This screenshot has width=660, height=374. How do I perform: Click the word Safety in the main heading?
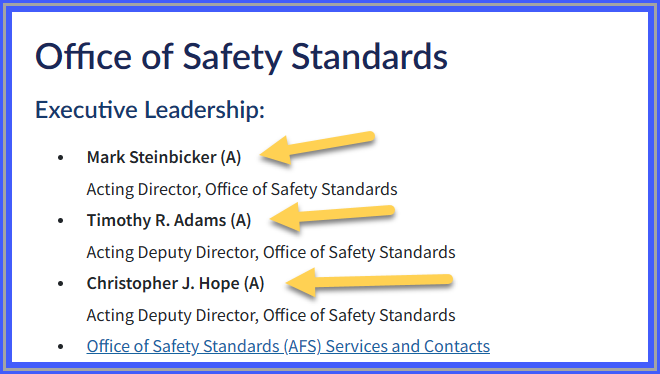[x=232, y=58]
